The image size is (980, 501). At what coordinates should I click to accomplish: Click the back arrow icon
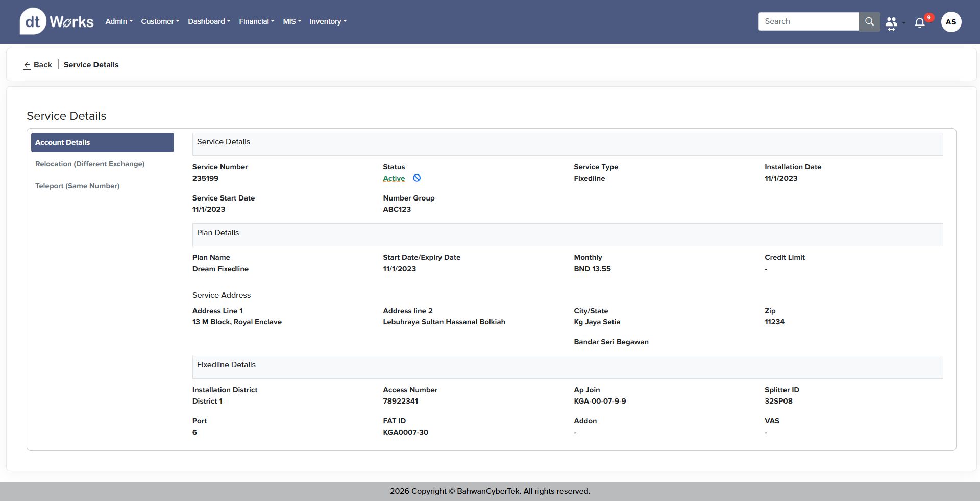click(27, 65)
